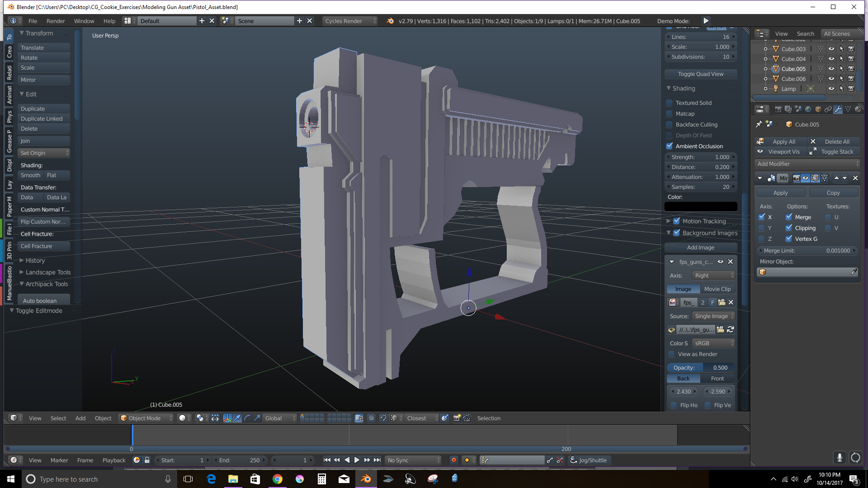Open the World properties tab (globe)
The image size is (868, 488).
(x=808, y=109)
